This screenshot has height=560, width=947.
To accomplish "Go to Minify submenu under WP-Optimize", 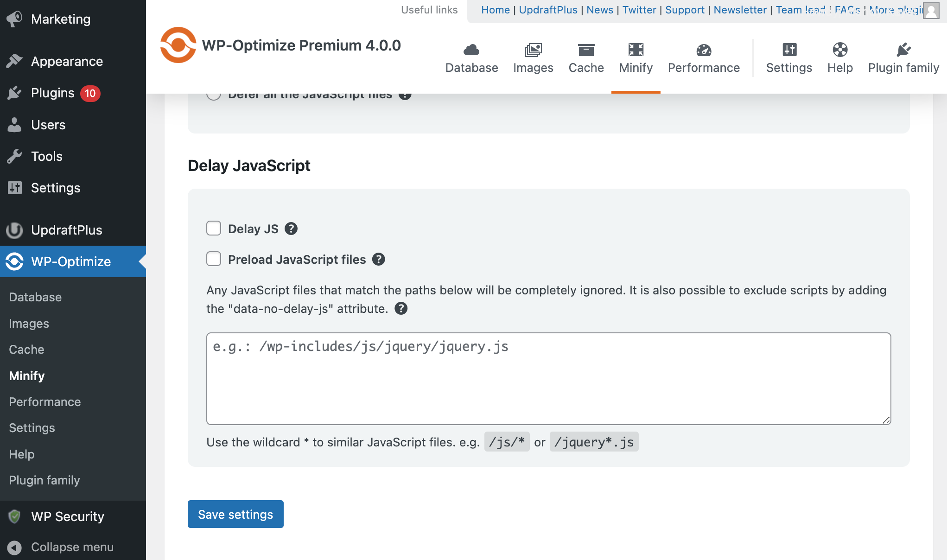I will (27, 375).
